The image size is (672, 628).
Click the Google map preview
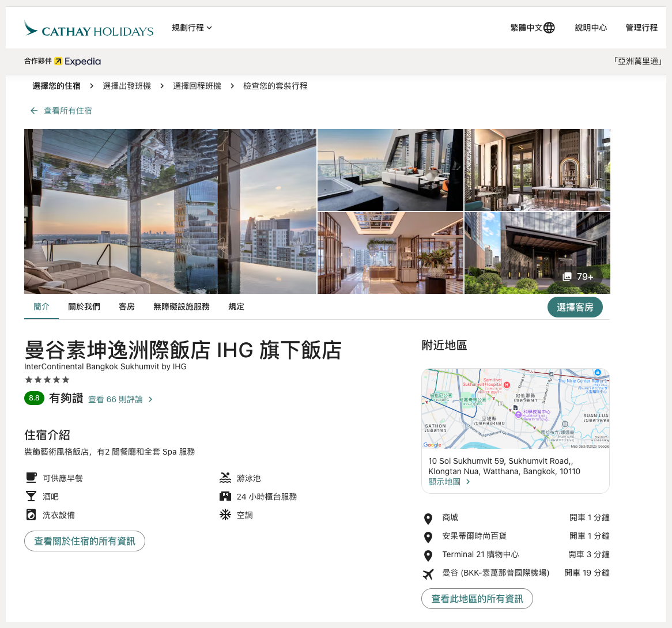(516, 408)
